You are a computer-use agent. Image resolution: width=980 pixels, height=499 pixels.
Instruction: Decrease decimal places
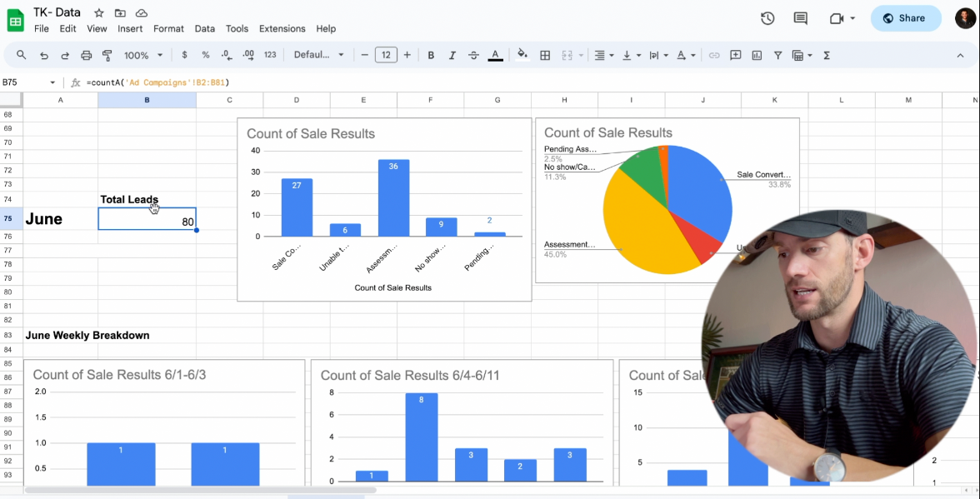[227, 55]
